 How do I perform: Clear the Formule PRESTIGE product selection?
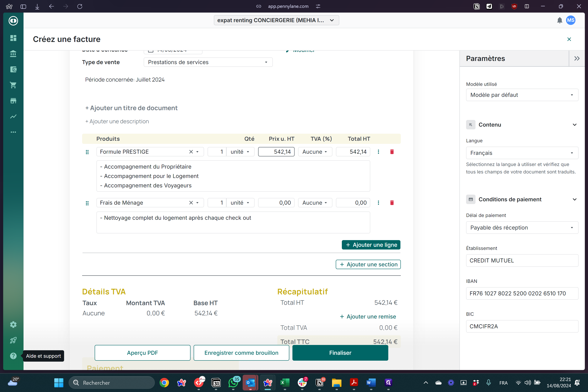191,152
